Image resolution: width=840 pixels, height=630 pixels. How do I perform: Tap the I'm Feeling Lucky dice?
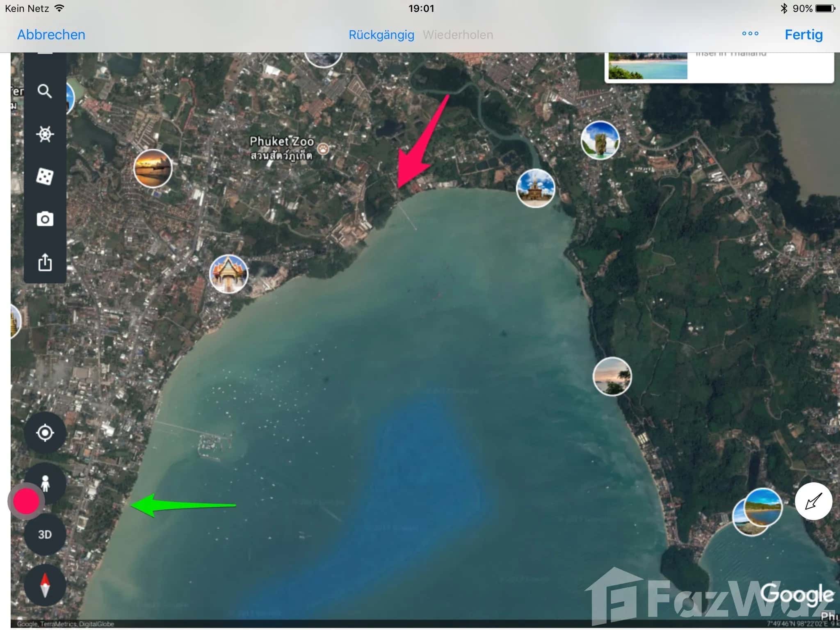click(x=45, y=177)
